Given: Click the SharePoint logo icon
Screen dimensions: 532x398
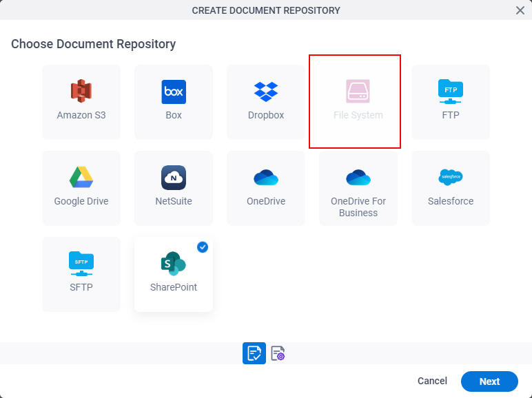Looking at the screenshot, I should coord(174,264).
